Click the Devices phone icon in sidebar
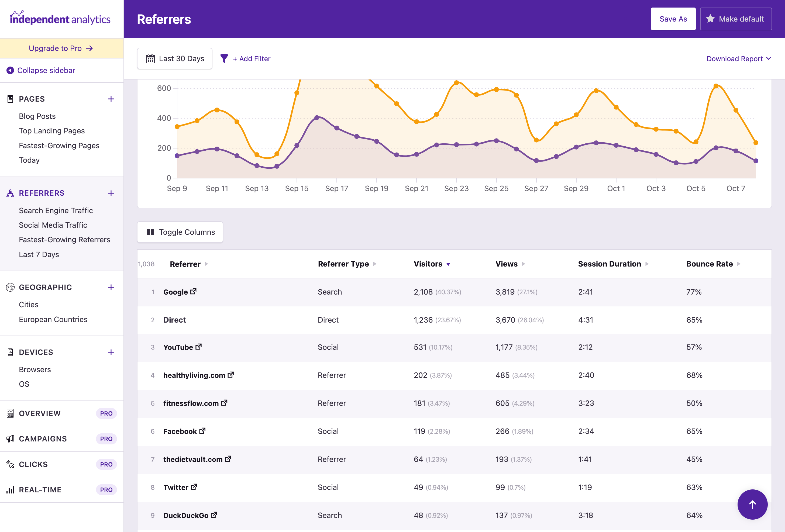The image size is (785, 532). click(x=10, y=352)
